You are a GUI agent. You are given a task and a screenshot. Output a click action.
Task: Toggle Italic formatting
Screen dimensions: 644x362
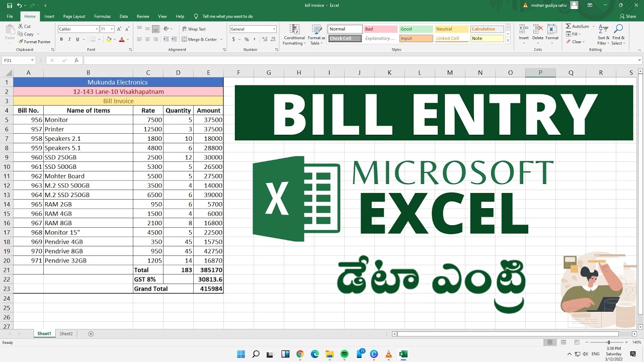click(69, 39)
